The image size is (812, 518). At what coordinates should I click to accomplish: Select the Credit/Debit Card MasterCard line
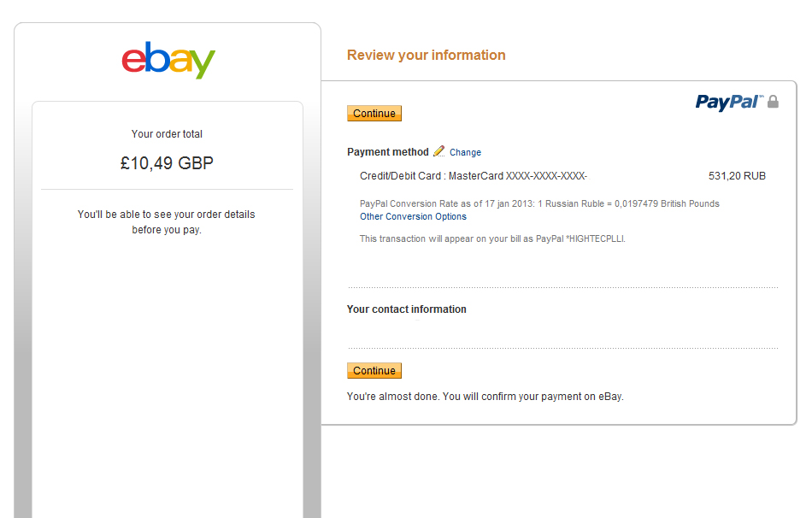click(474, 176)
